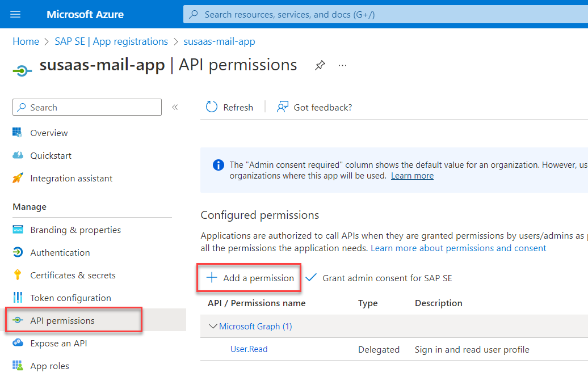Open Authentication settings
Viewport: 588px width, 377px height.
(60, 253)
